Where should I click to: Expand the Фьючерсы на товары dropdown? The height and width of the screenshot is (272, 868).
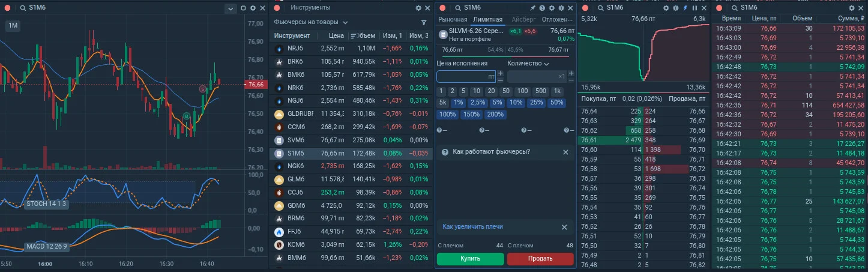point(311,22)
